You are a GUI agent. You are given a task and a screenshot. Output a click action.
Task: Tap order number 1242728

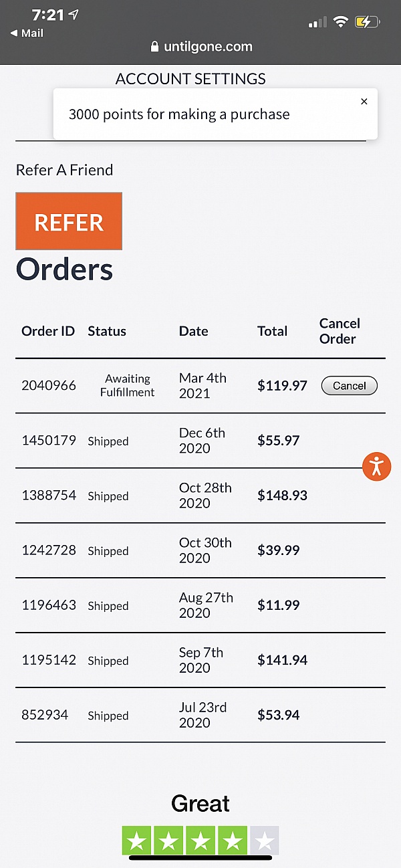click(x=49, y=550)
